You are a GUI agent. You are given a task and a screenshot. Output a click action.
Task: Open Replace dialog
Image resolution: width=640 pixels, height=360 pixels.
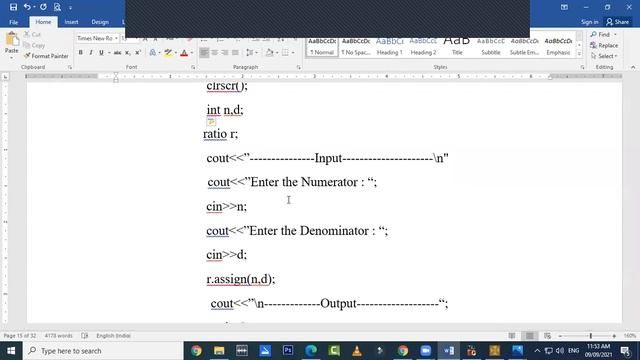[x=604, y=45]
